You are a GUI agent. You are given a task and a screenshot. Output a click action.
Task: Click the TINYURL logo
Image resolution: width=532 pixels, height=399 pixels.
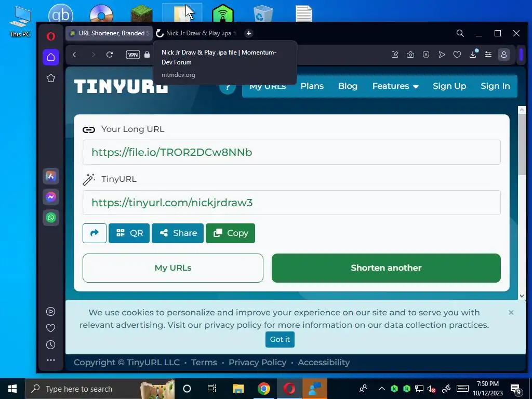coord(121,86)
